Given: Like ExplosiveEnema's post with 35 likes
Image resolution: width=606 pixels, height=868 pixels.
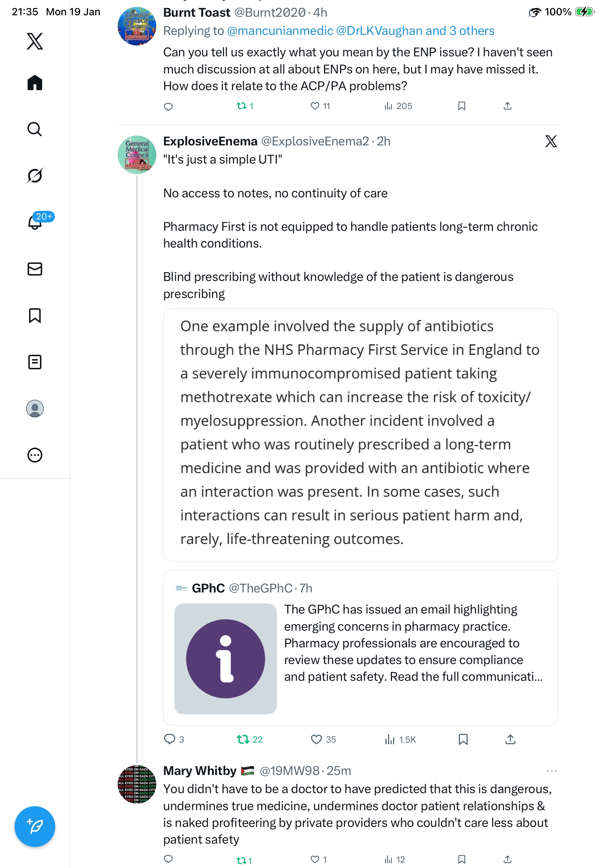Looking at the screenshot, I should pos(316,739).
